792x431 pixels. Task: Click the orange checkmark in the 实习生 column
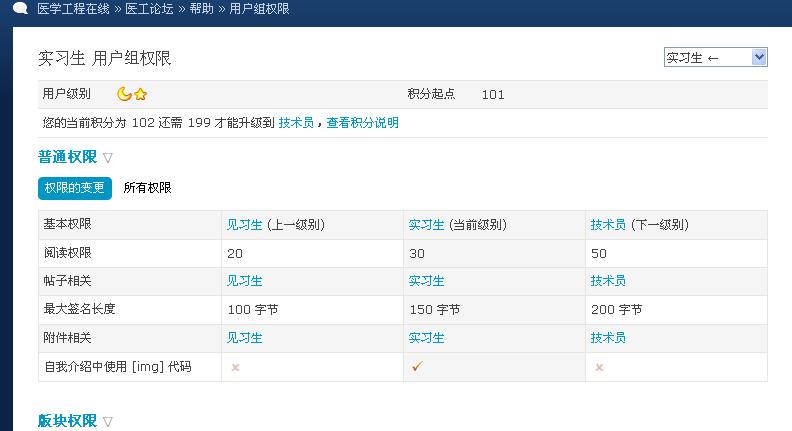pyautogui.click(x=417, y=367)
